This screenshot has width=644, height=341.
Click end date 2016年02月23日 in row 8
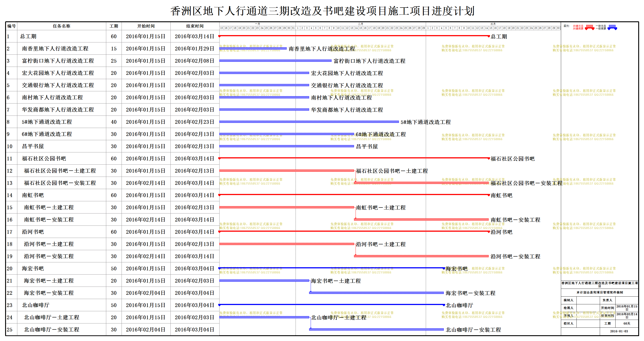point(195,122)
